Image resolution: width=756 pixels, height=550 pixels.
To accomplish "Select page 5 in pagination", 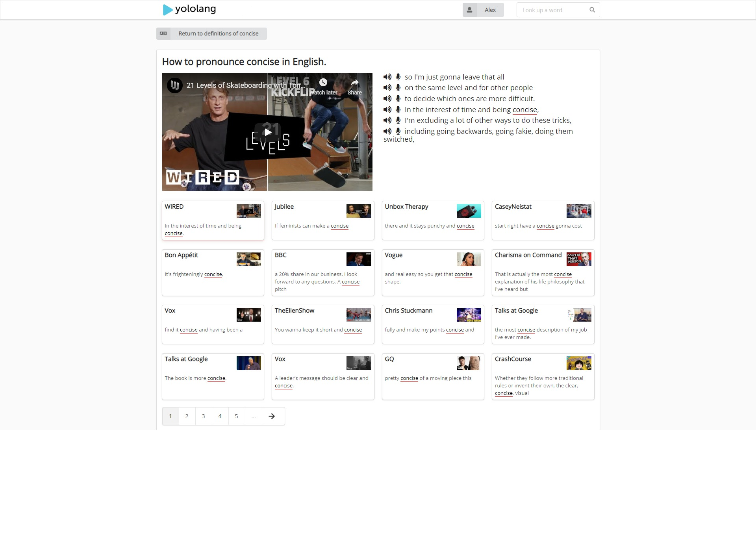I will 236,416.
